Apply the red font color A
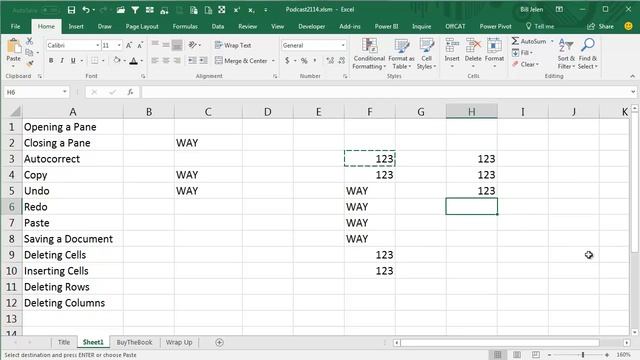640x360 pixels. tap(133, 61)
